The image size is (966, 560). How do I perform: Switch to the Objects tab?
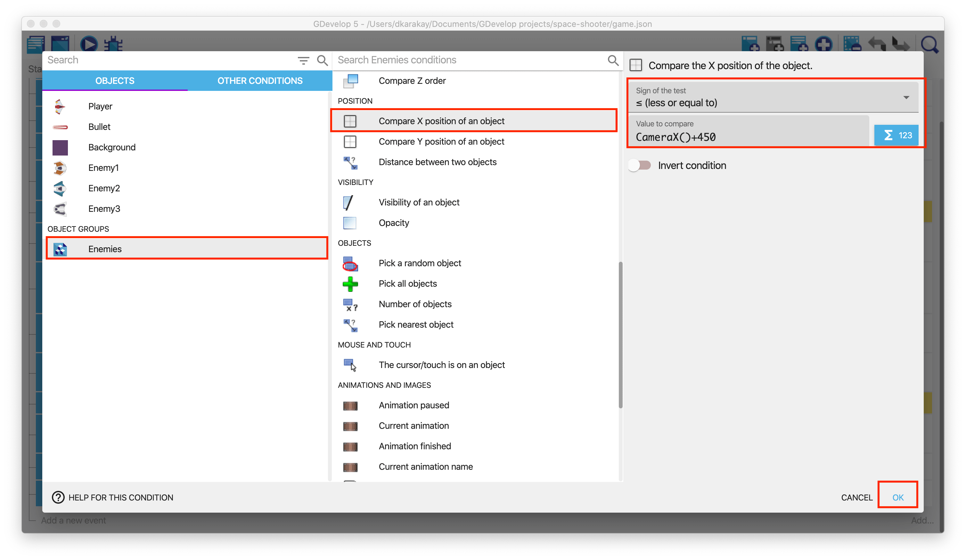(x=115, y=80)
